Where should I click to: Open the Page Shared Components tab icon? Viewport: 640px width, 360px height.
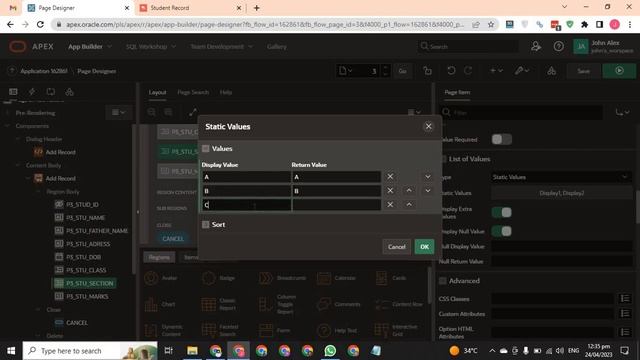tap(69, 91)
